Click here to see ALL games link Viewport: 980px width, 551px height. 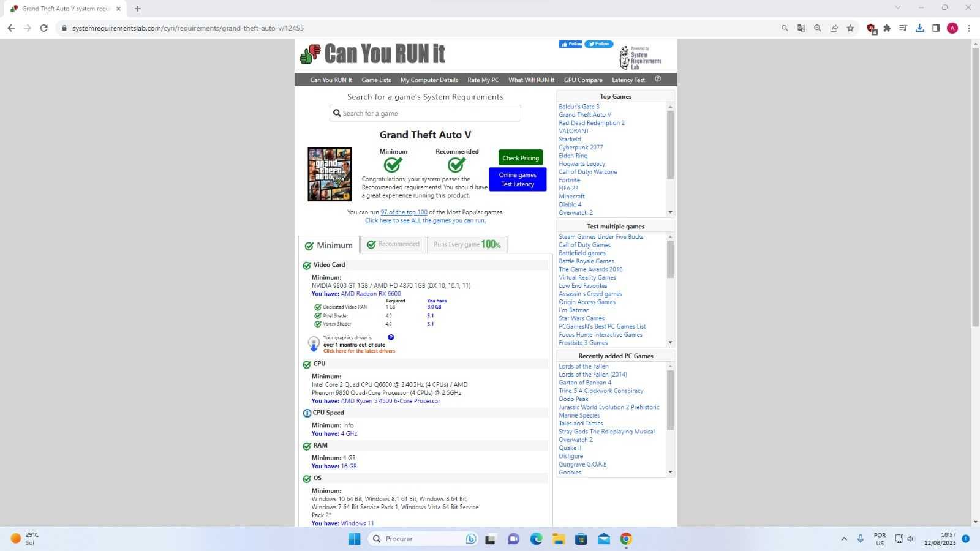[x=425, y=220]
